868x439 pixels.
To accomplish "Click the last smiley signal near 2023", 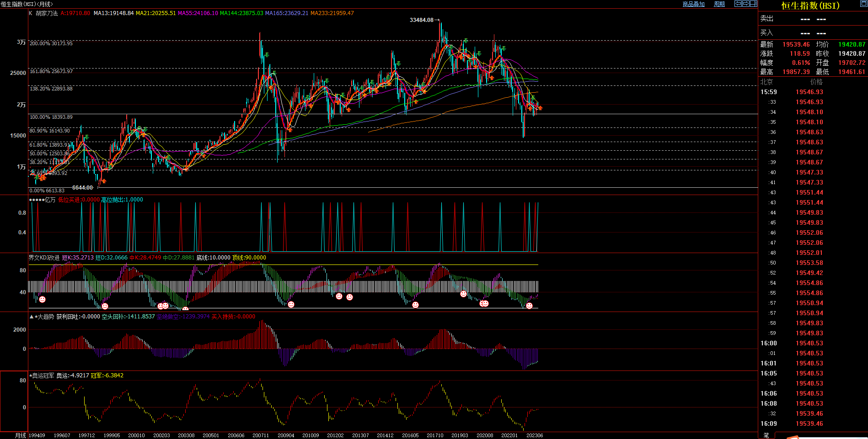I will coord(529,306).
